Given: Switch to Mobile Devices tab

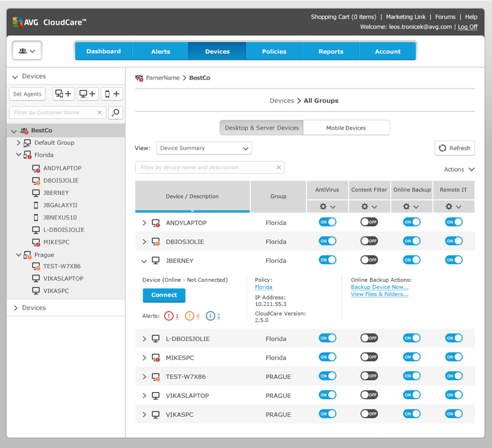Looking at the screenshot, I should (346, 128).
